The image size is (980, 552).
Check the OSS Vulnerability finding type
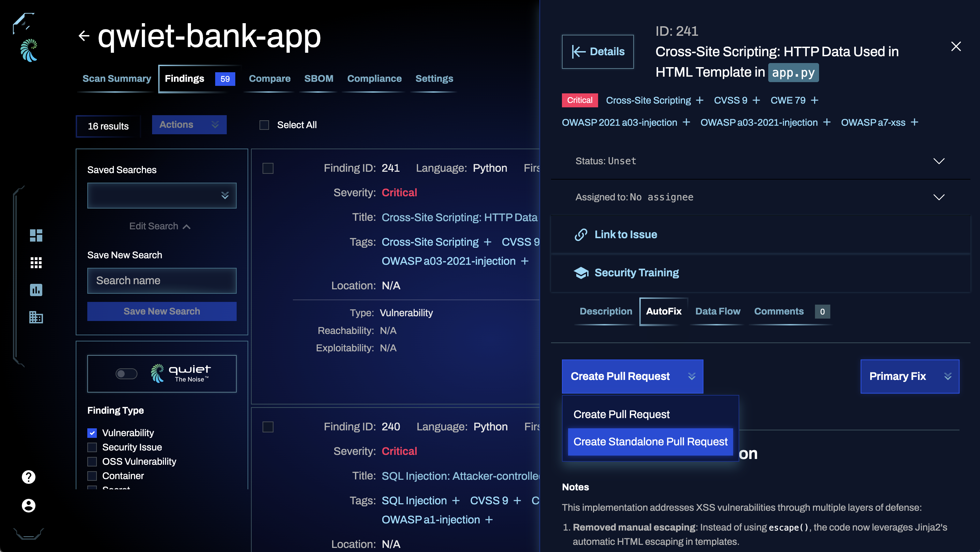click(92, 461)
